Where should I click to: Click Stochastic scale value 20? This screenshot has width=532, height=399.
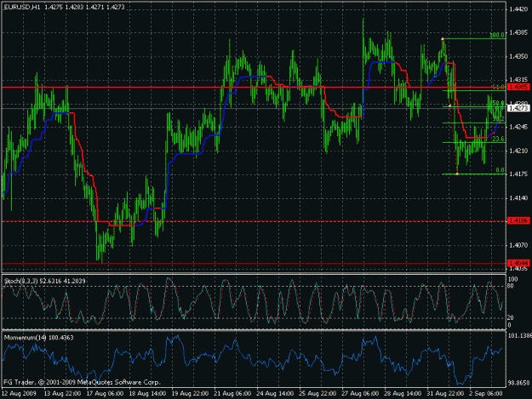coord(512,317)
